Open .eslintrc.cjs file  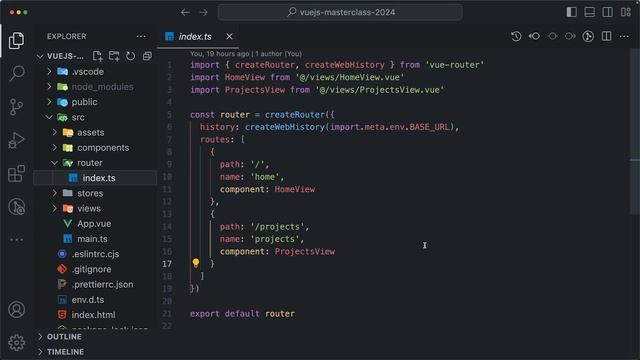[95, 254]
